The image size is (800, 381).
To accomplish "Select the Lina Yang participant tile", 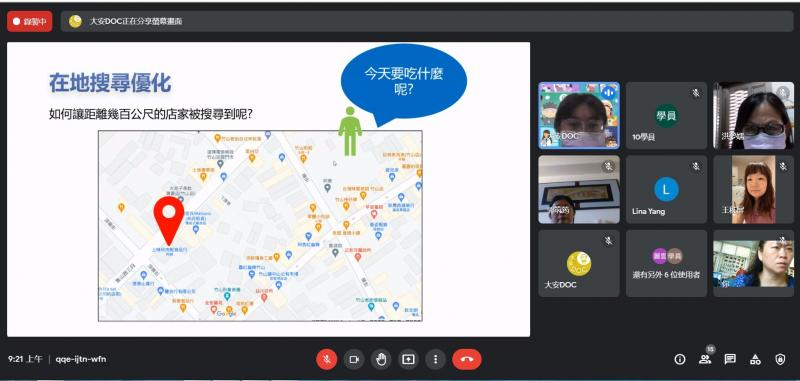I will [x=666, y=189].
